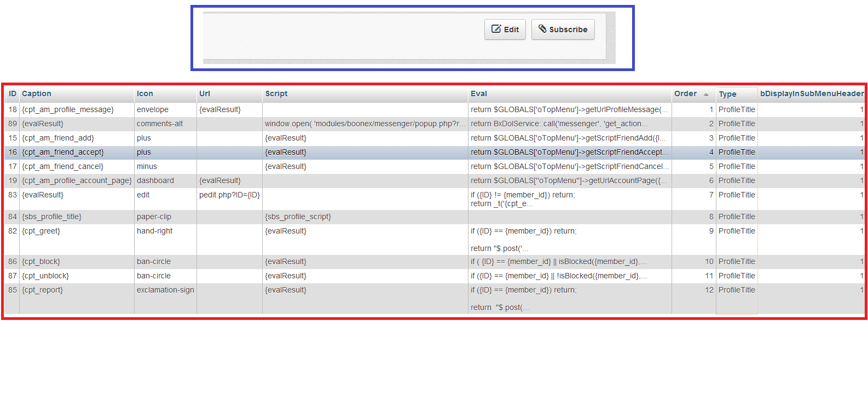The width and height of the screenshot is (868, 414).
Task: Click the paperclip icon on Subscribe button
Action: pos(542,29)
